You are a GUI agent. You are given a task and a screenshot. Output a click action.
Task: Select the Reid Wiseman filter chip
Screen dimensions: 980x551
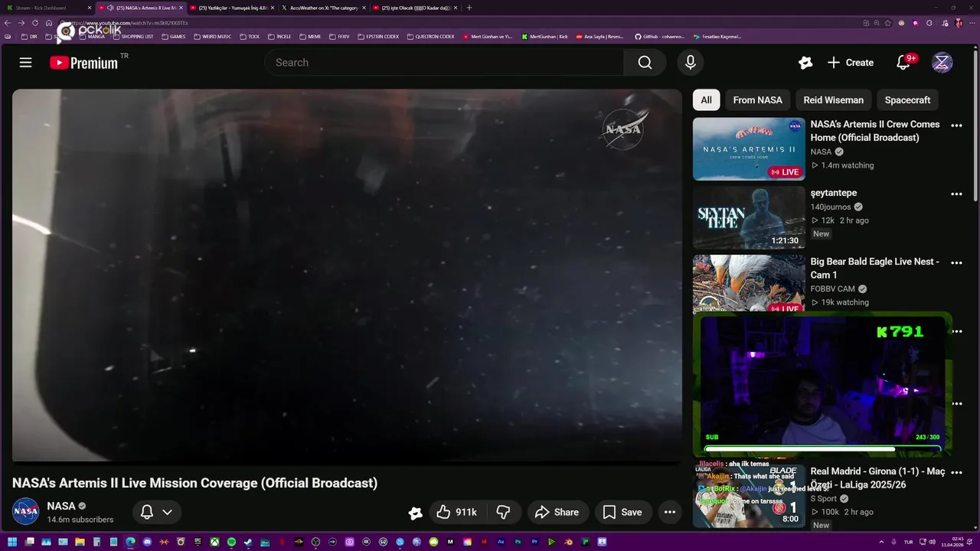[x=833, y=100]
